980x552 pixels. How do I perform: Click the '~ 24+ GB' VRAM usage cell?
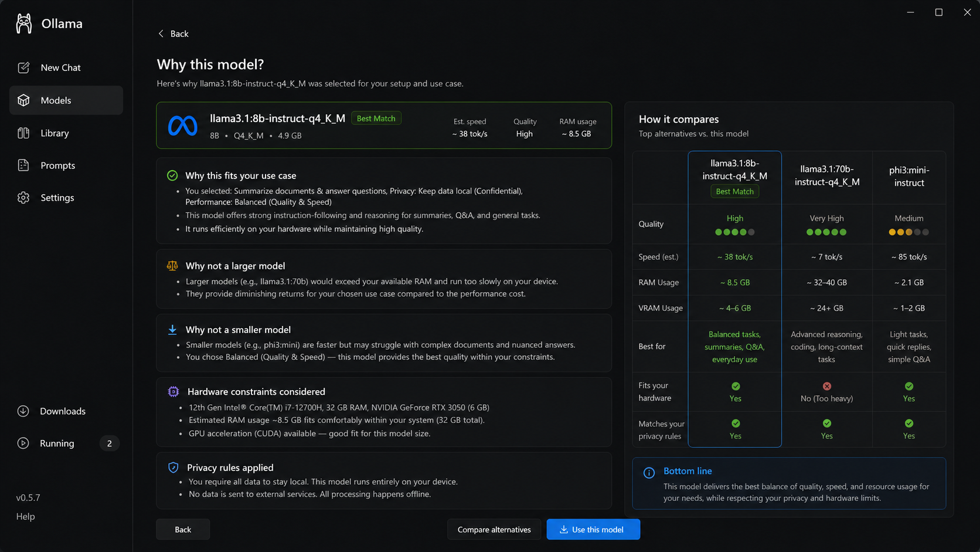[827, 308]
